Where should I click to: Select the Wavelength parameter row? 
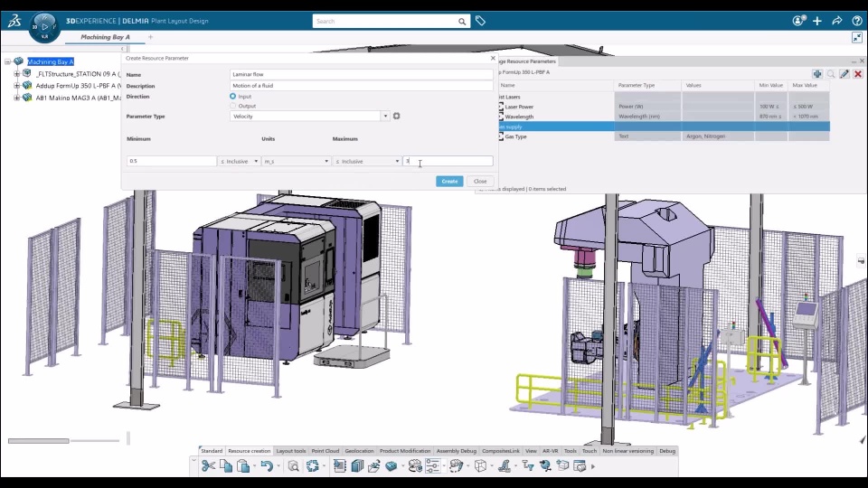tap(663, 117)
